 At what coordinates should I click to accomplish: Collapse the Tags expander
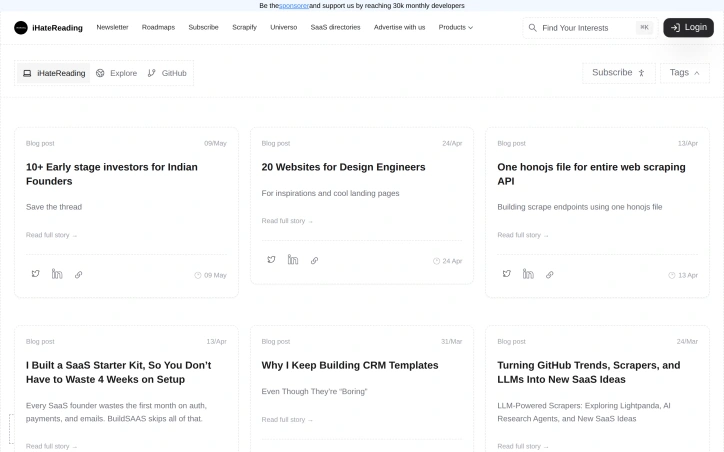coord(685,73)
